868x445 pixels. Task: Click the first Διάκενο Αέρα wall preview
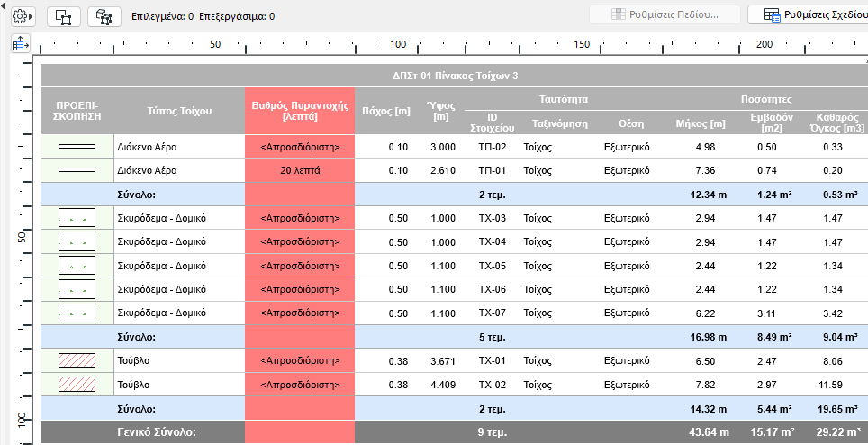coord(77,147)
